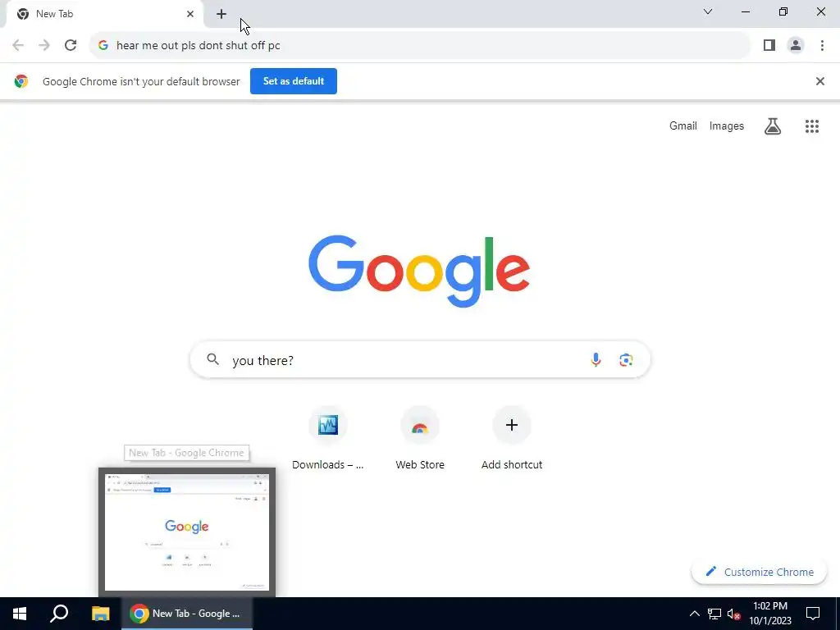The height and width of the screenshot is (630, 840).
Task: Open Google apps grid
Action: point(811,126)
